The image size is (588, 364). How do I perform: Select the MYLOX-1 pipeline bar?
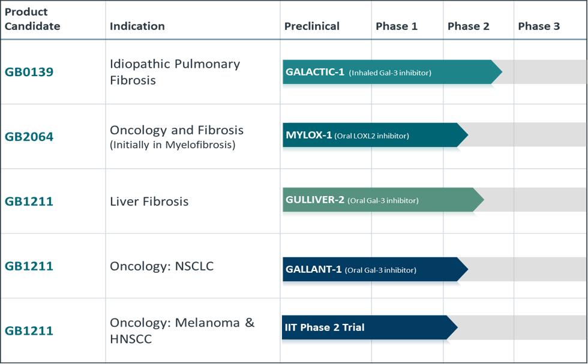pyautogui.click(x=373, y=136)
